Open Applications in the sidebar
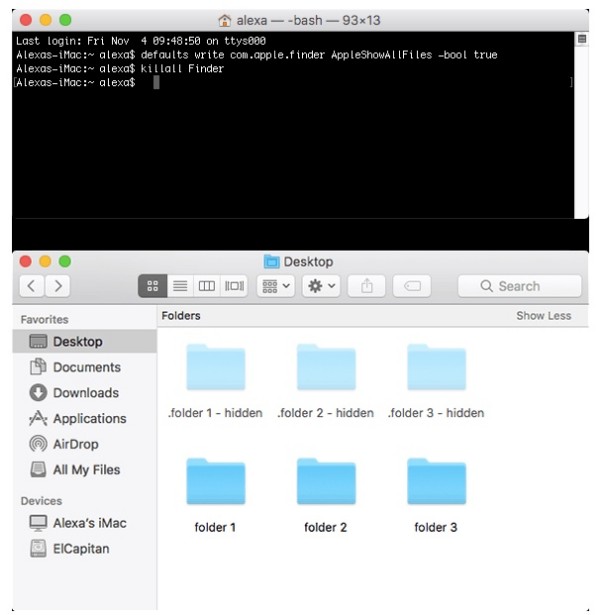The height and width of the screenshot is (615, 600). pos(85,418)
